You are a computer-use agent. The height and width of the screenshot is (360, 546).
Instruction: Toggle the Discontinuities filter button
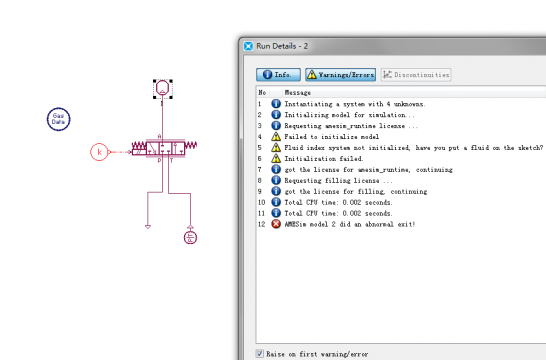click(x=416, y=75)
